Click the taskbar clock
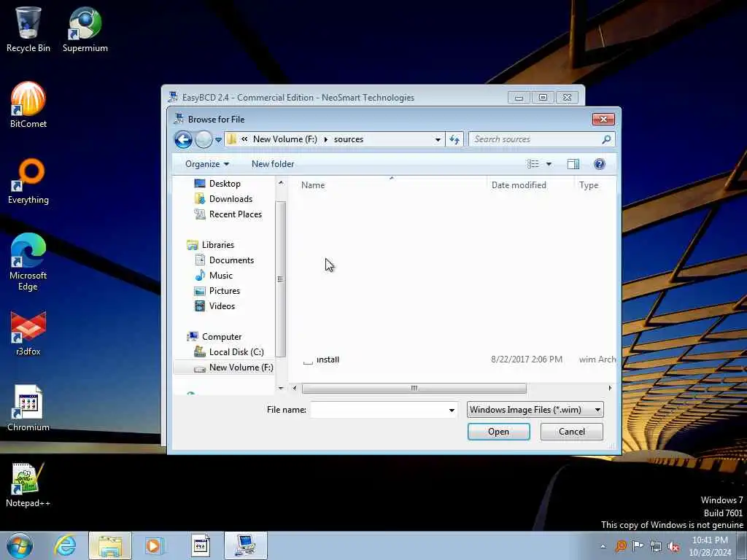 tap(710, 546)
